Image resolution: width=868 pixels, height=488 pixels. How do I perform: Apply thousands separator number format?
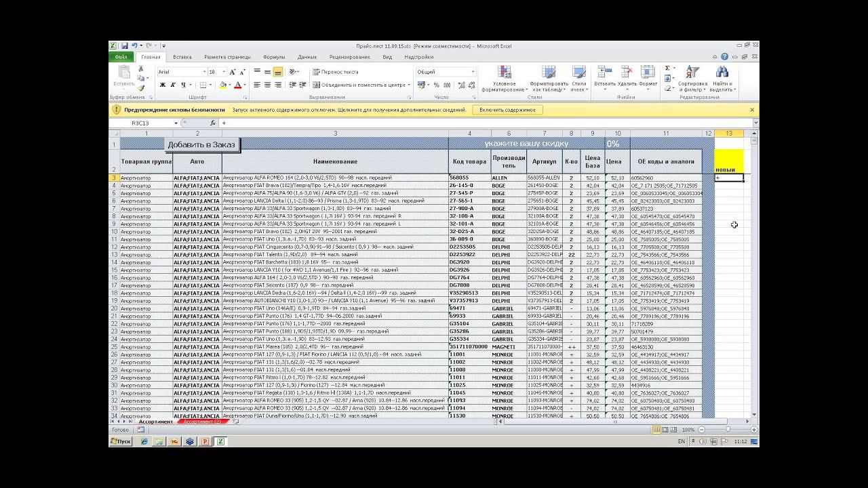[446, 85]
